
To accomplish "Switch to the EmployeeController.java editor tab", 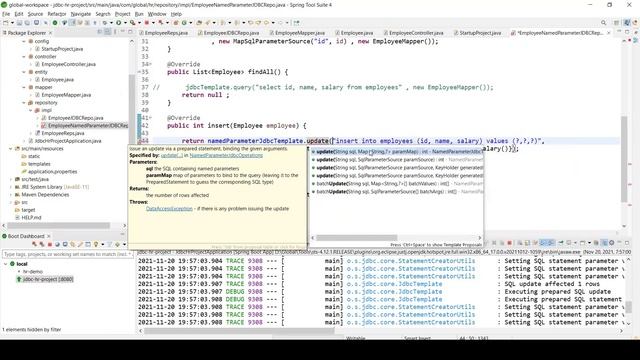I will pos(413,33).
